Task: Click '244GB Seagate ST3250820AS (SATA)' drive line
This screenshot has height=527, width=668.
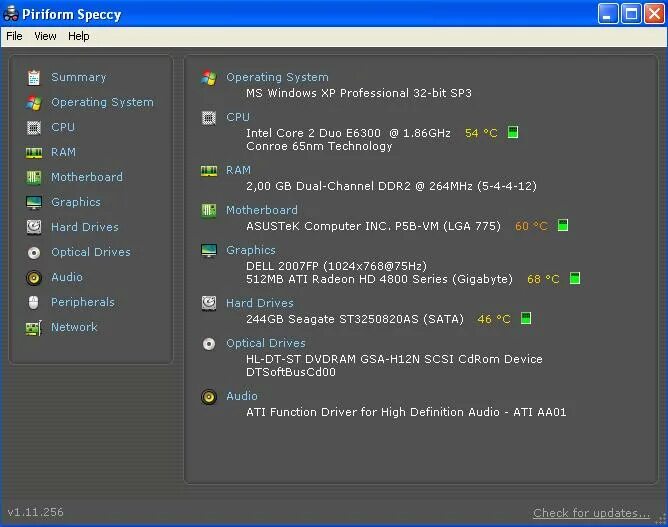Action: (x=355, y=319)
